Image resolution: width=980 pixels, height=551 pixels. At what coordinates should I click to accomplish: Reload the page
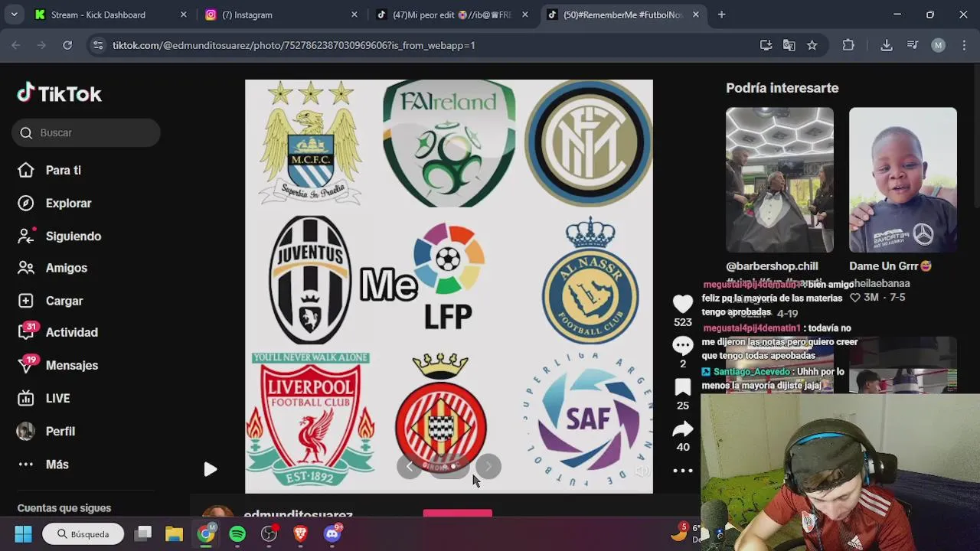[67, 45]
